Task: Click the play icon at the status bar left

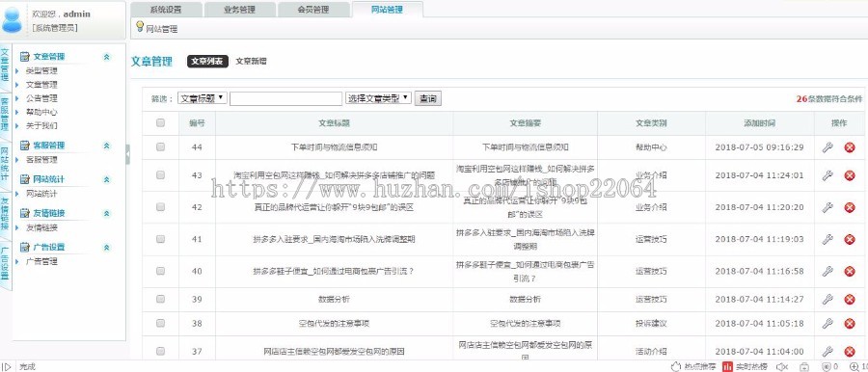Action: (x=7, y=366)
